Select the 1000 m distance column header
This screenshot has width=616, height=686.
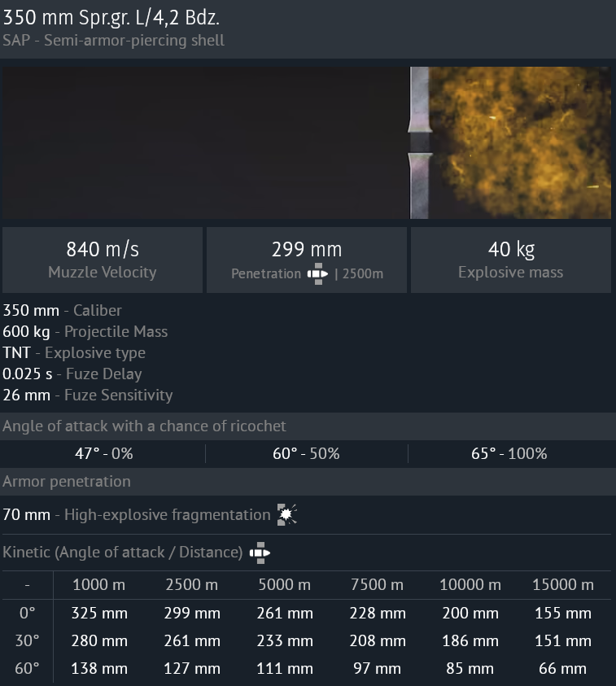(x=99, y=585)
